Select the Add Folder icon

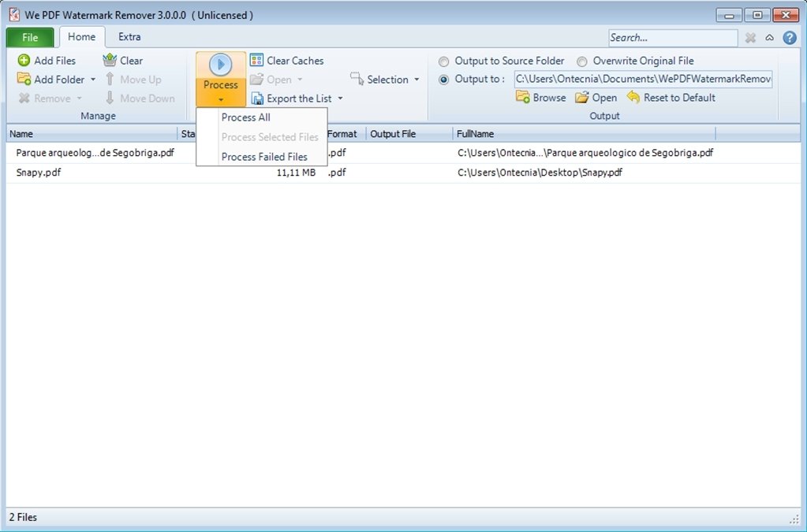pyautogui.click(x=24, y=79)
